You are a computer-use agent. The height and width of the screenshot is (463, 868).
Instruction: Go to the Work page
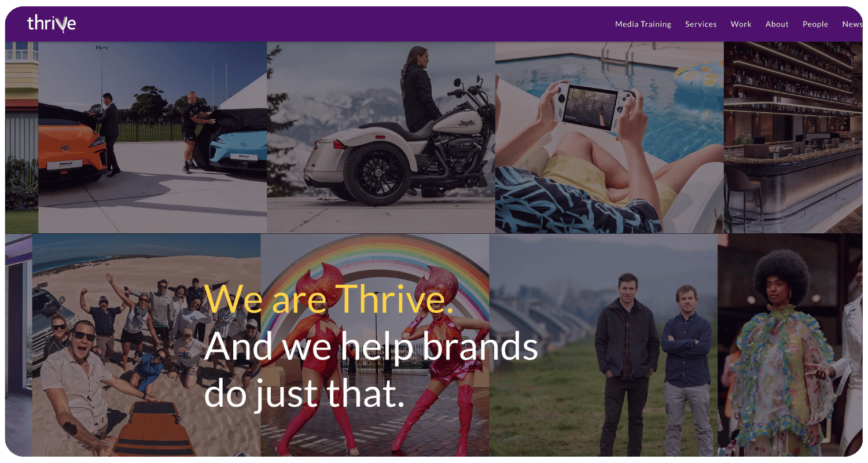pos(741,24)
